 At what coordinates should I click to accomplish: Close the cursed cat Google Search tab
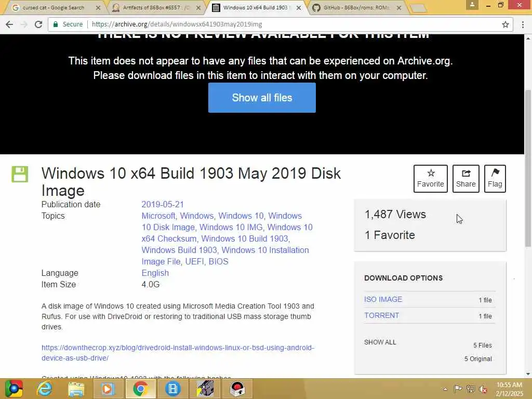[x=98, y=7]
